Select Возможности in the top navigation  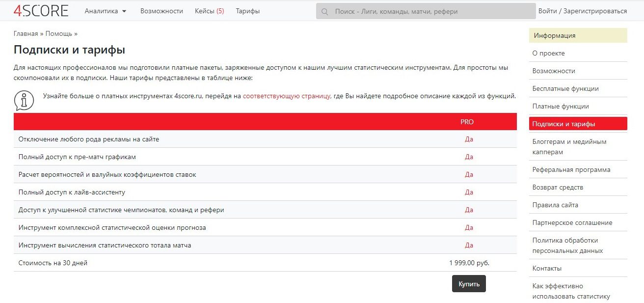click(162, 10)
